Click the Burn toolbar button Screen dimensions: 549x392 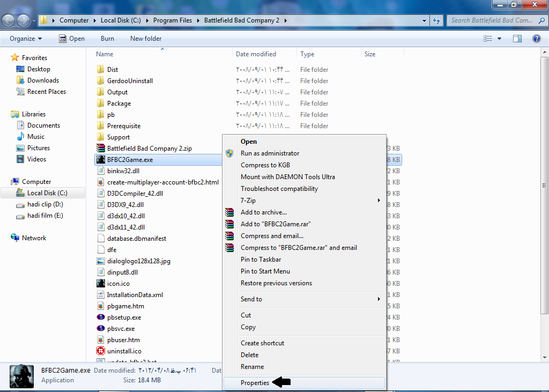pyautogui.click(x=107, y=39)
